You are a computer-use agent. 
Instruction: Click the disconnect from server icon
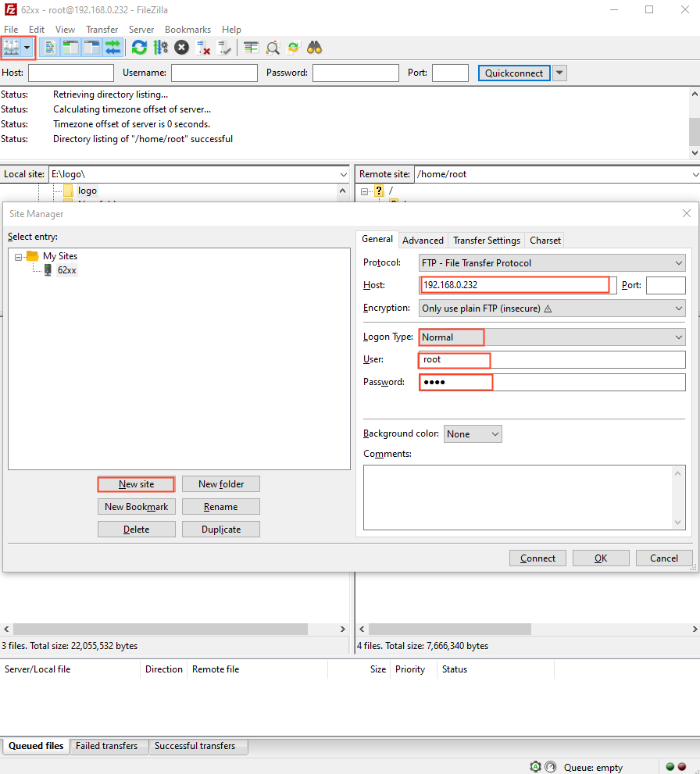click(x=203, y=48)
